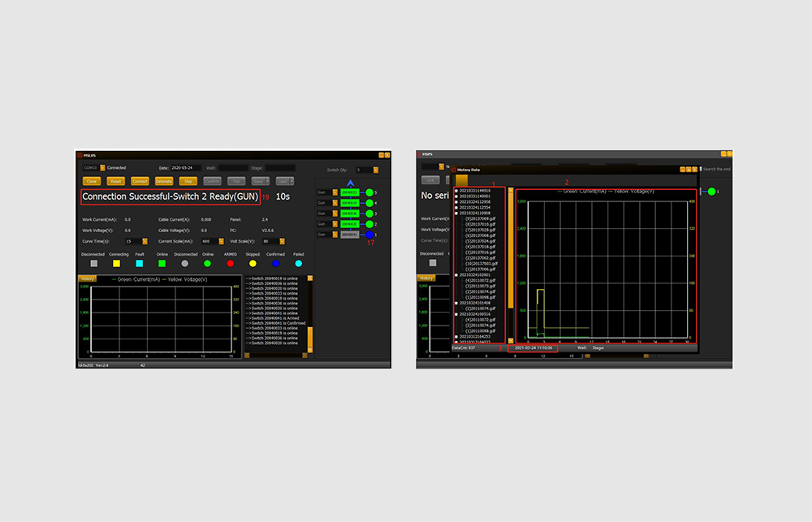Image resolution: width=812 pixels, height=522 pixels.
Task: Click the empty Well input field in the MSLHS window
Action: 233,168
